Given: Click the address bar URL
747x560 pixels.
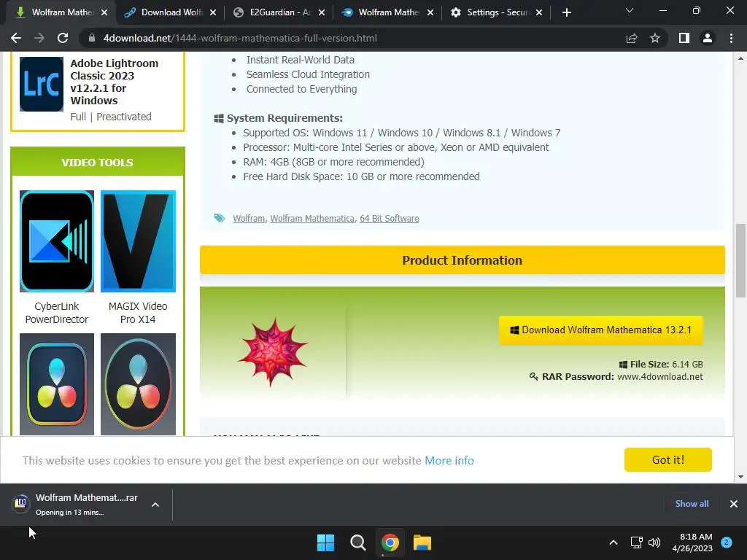Looking at the screenshot, I should click(x=240, y=38).
